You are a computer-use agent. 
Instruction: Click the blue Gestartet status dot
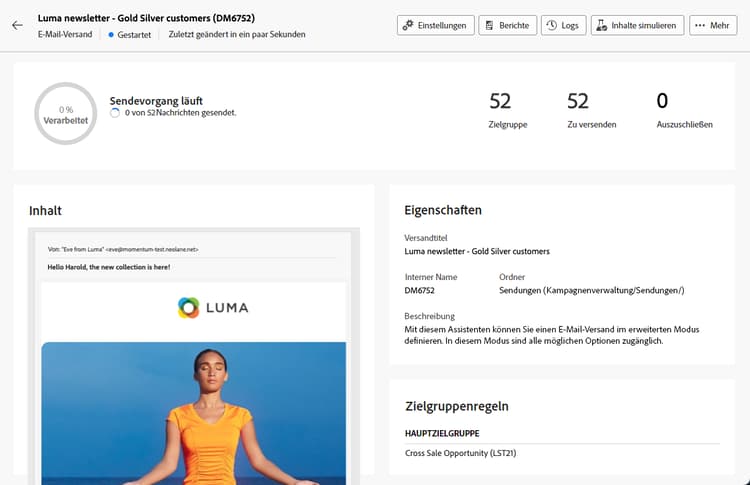(x=111, y=34)
